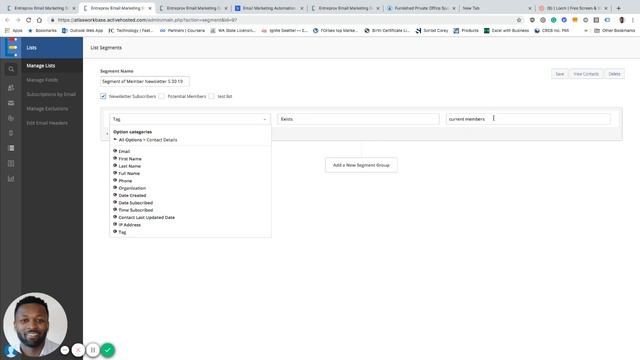
Task: Select the Email option
Action: (x=124, y=151)
